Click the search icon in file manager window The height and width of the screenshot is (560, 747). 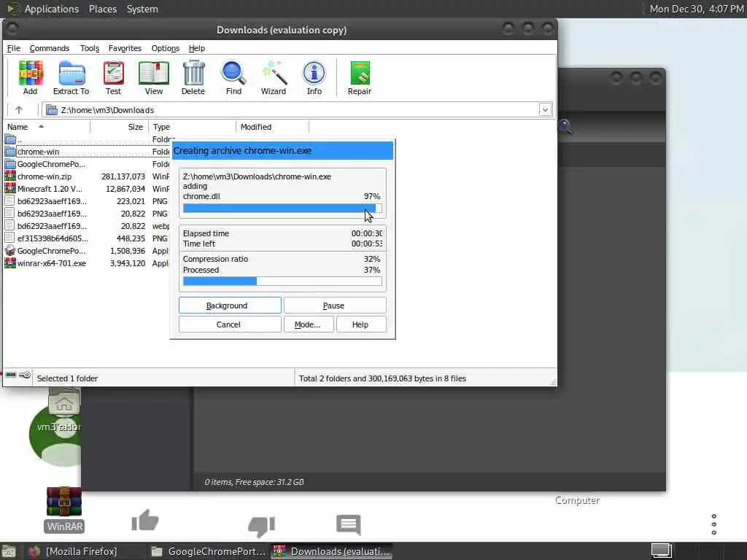(x=565, y=127)
